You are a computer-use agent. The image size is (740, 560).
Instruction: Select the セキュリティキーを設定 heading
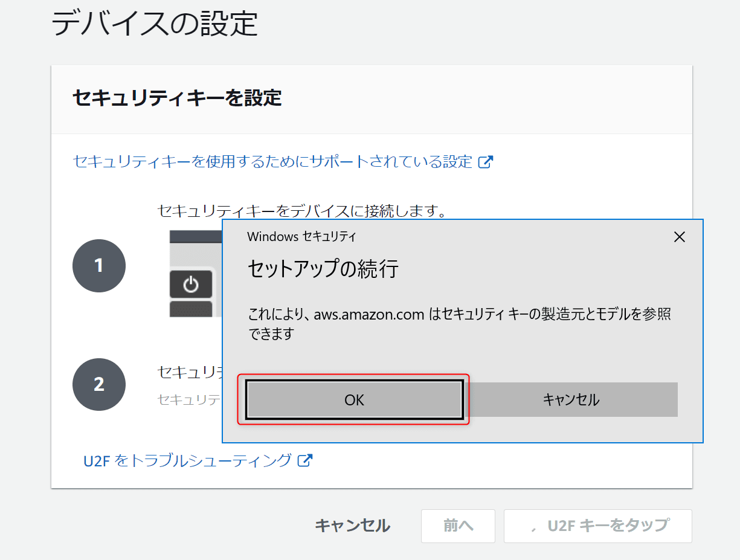pyautogui.click(x=177, y=97)
